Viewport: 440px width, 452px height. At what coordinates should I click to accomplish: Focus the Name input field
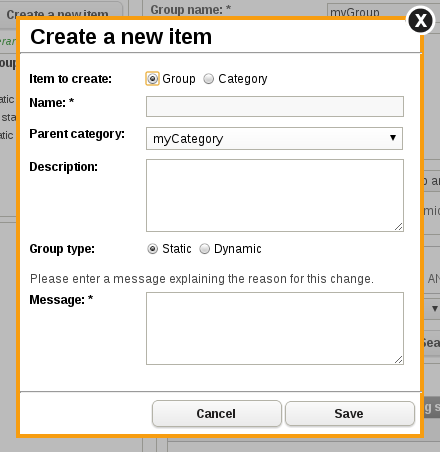tap(275, 107)
